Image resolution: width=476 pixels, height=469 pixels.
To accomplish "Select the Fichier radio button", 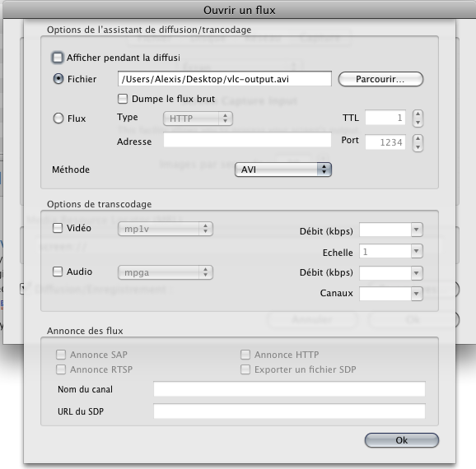I will tap(58, 79).
